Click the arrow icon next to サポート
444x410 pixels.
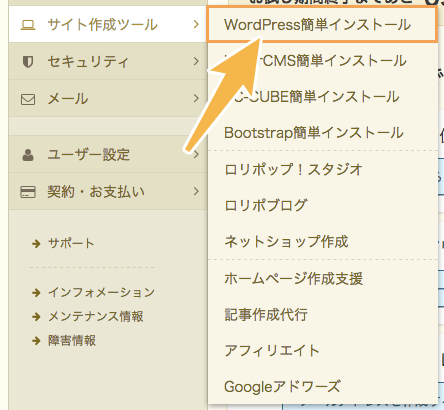[x=36, y=244]
